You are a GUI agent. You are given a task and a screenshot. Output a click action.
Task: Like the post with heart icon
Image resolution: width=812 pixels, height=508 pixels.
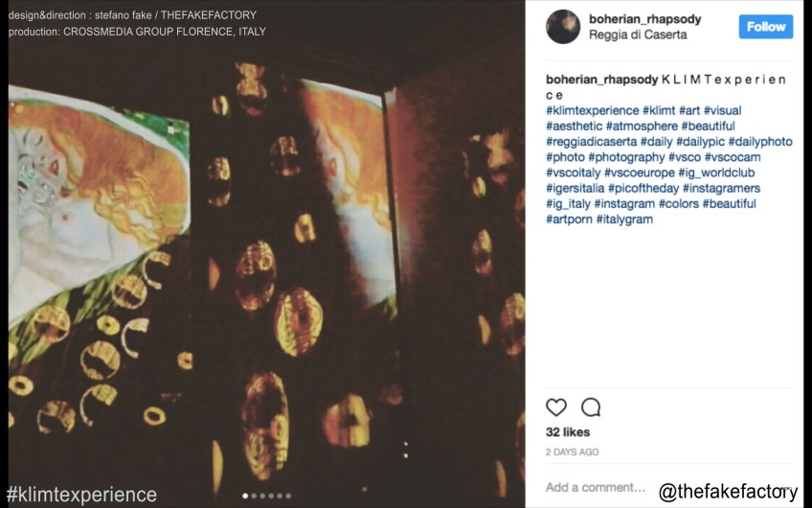(x=556, y=407)
